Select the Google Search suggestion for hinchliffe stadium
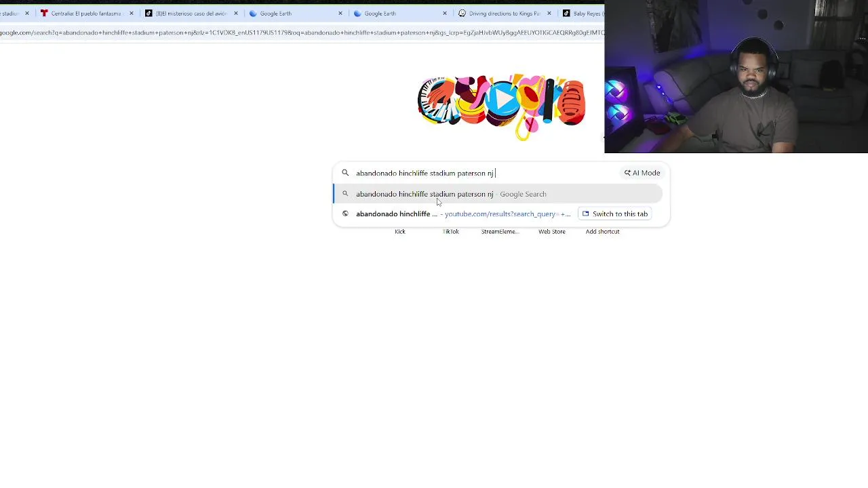The height and width of the screenshot is (488, 868). click(x=498, y=194)
